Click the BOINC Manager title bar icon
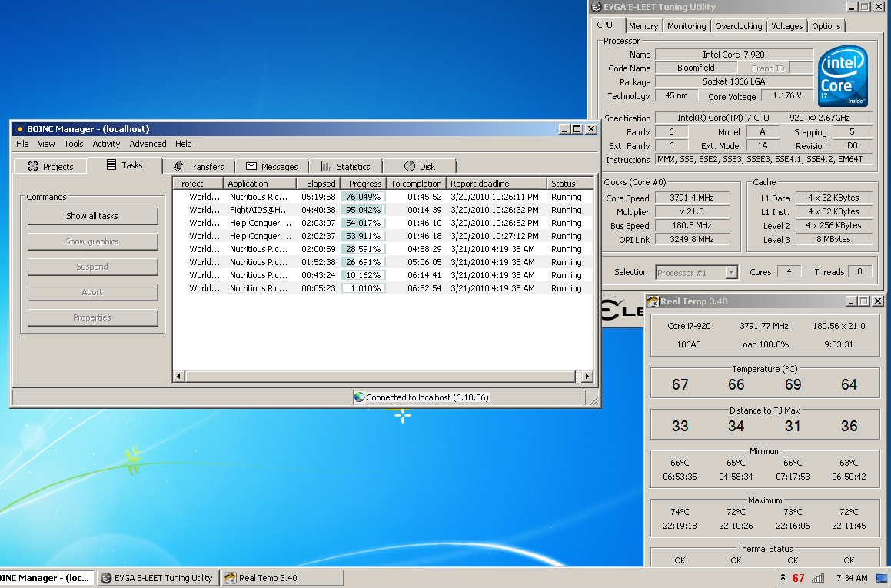The width and height of the screenshot is (891, 588). click(x=19, y=129)
